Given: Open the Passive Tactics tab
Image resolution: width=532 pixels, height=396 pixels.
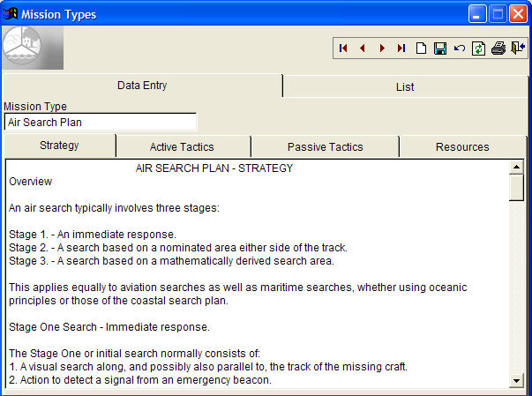Looking at the screenshot, I should pos(325,147).
